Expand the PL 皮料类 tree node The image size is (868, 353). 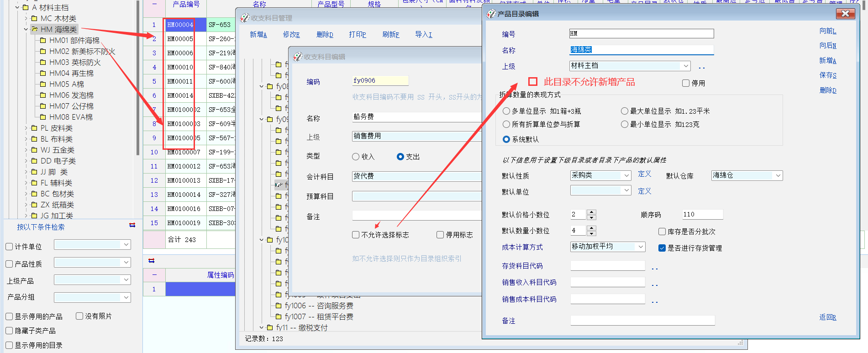point(26,128)
